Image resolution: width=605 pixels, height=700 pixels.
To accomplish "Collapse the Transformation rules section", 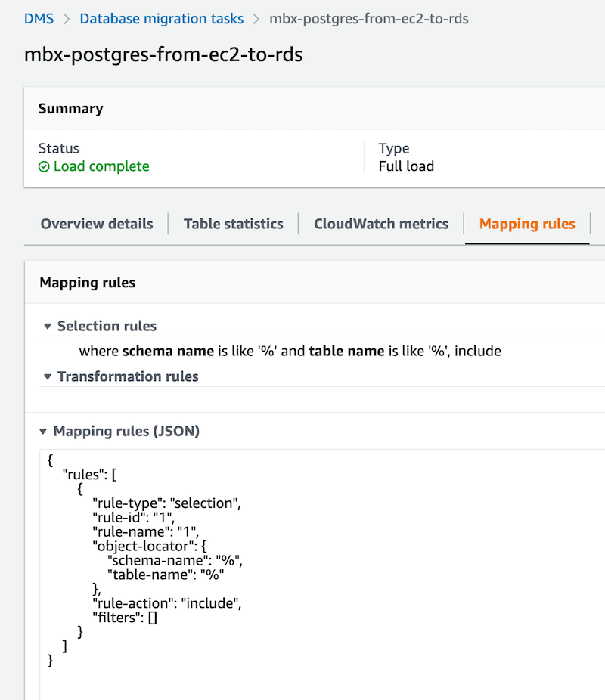I will coord(47,376).
